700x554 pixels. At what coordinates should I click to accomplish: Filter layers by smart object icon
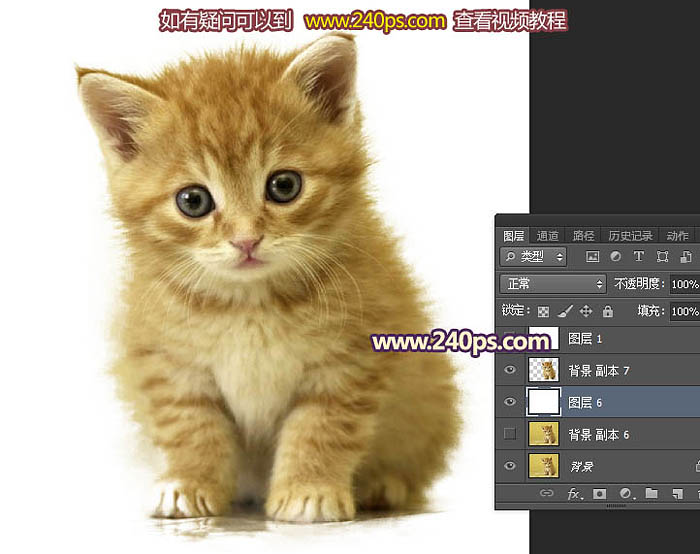click(686, 256)
